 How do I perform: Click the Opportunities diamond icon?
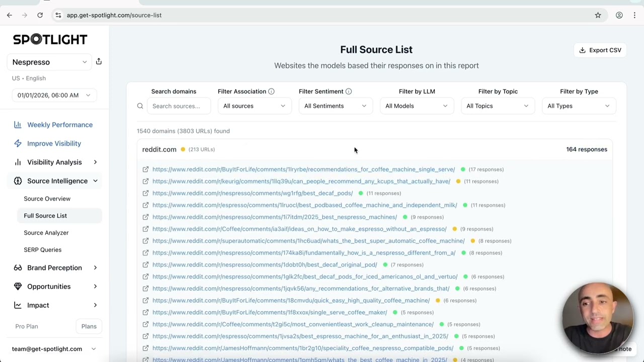pos(18,287)
